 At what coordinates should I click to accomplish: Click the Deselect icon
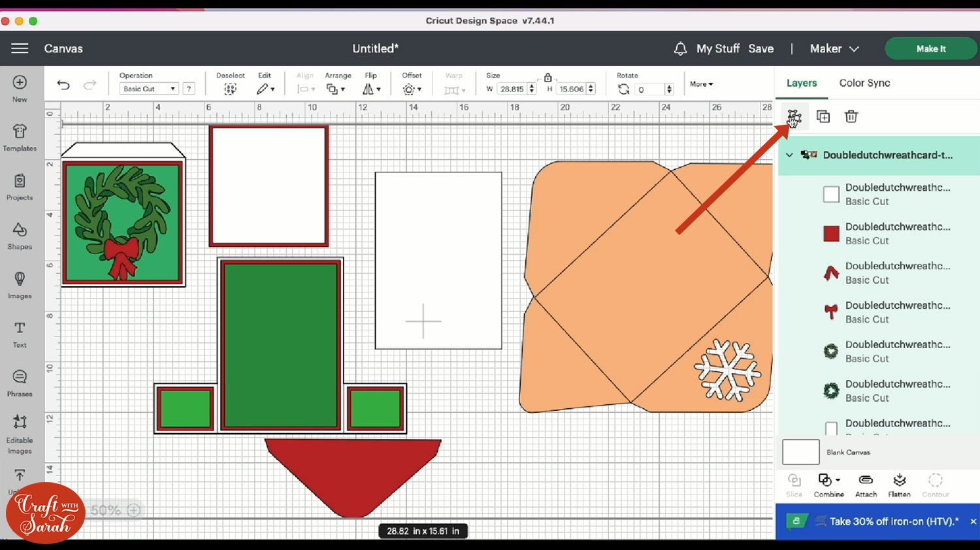(x=230, y=89)
